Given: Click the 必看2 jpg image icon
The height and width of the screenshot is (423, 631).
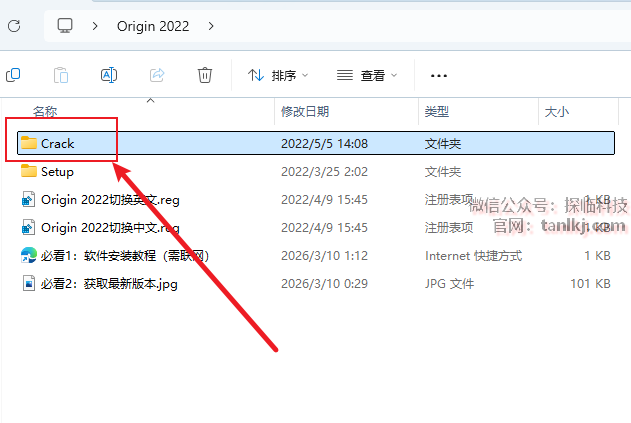Looking at the screenshot, I should (x=29, y=283).
